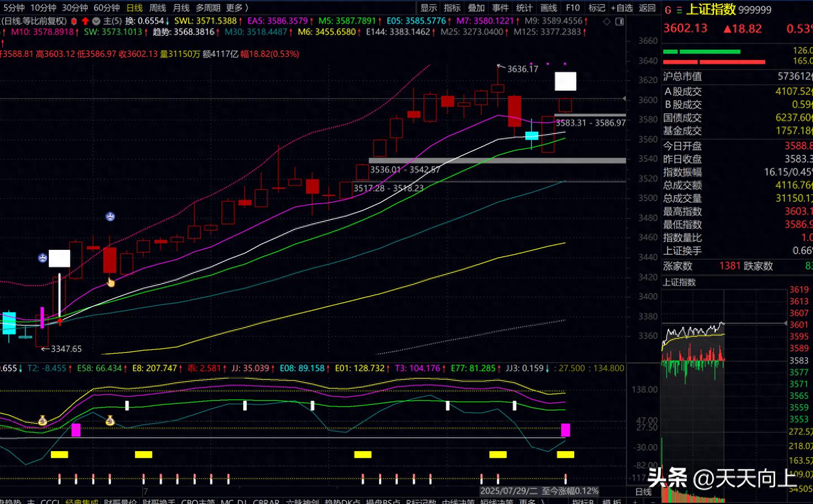813x504 pixels.
Task: Click the white candle top-right of chart
Action: (565, 82)
